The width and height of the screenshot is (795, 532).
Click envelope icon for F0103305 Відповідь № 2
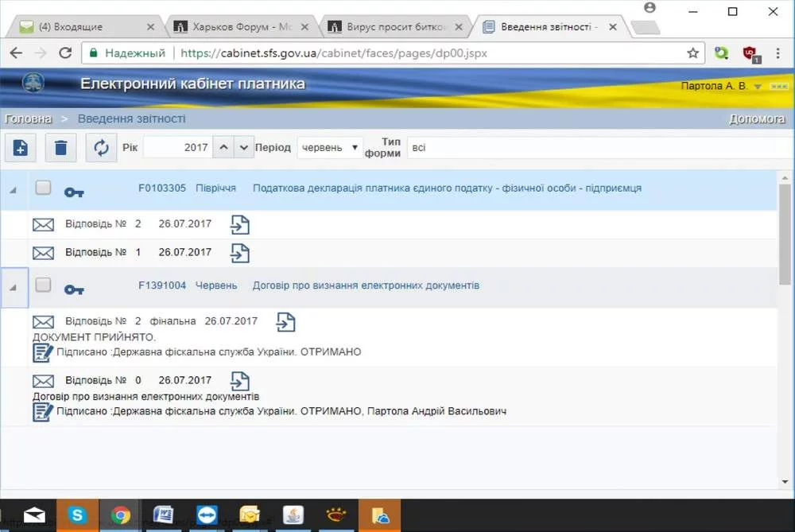point(43,225)
